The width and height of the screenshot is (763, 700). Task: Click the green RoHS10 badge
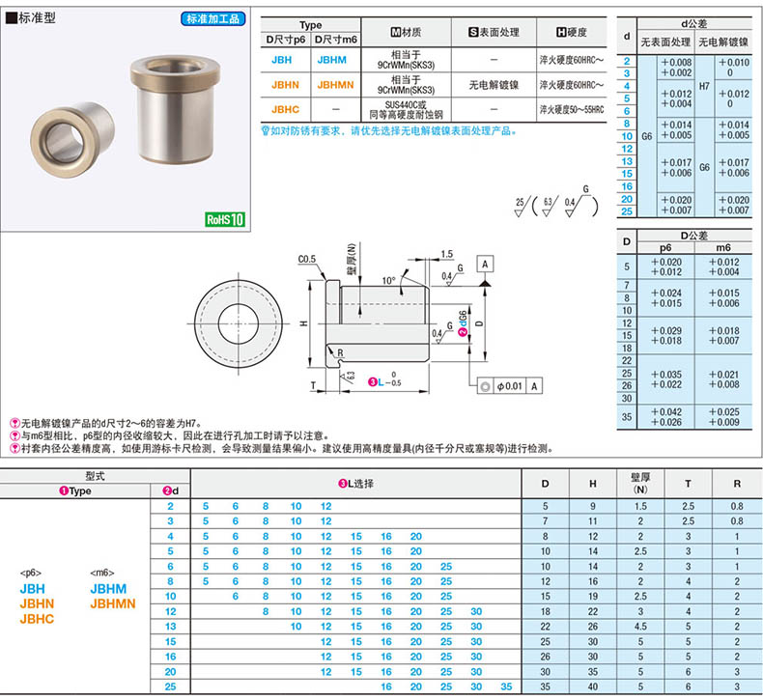tap(225, 219)
